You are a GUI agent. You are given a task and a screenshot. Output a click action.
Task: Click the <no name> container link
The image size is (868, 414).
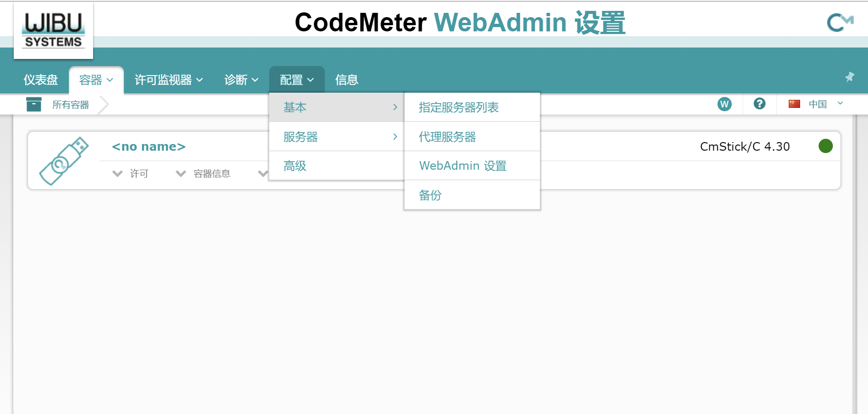(149, 147)
